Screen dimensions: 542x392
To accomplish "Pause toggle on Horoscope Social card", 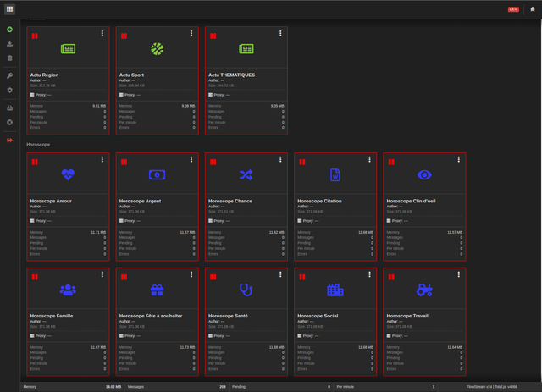I will tap(302, 277).
